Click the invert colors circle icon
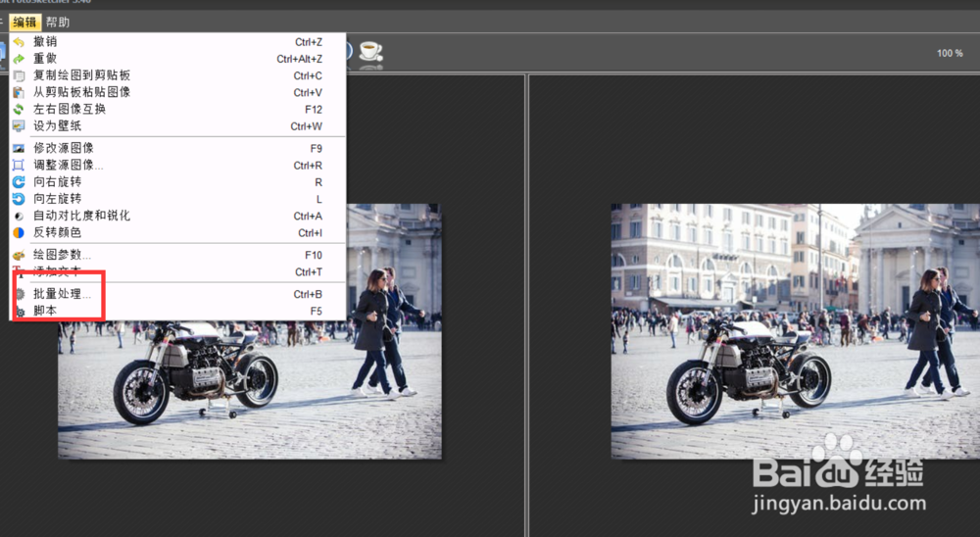 (x=19, y=232)
